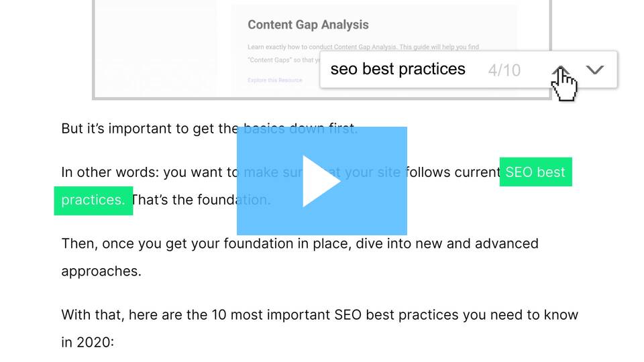Focus the 'seo best practices' search field
This screenshot has height=362, width=644.
(x=398, y=70)
